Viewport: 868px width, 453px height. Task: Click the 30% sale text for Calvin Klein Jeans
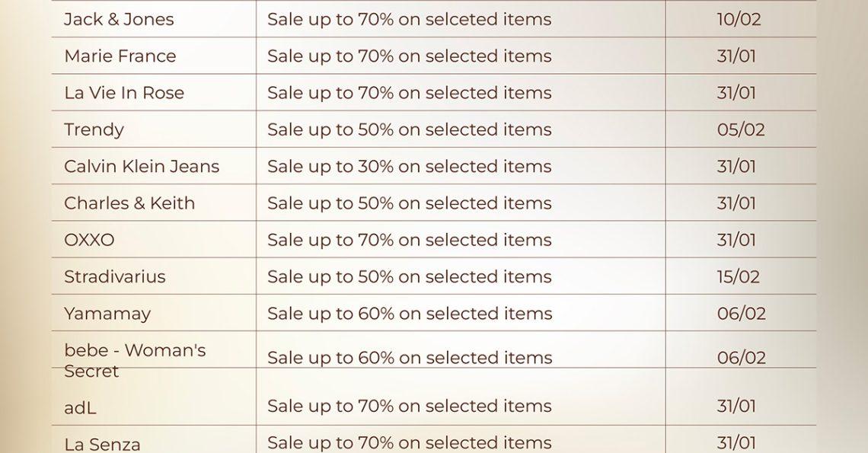tap(409, 166)
